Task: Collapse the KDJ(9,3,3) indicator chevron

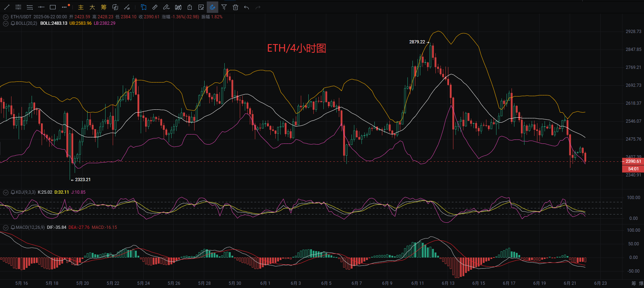Action: point(6,192)
